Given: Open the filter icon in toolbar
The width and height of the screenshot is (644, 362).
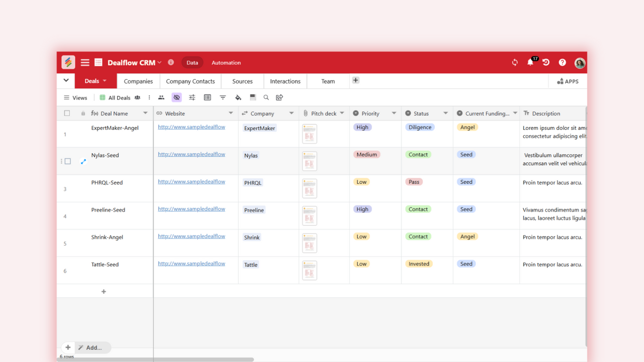Looking at the screenshot, I should [223, 97].
